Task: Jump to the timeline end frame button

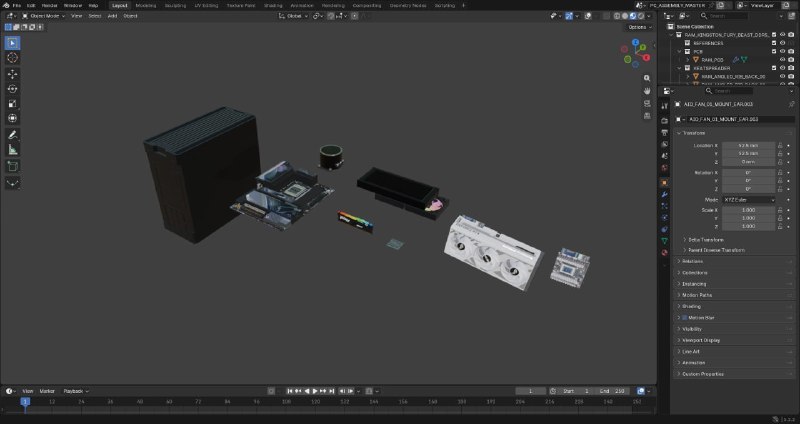Action: point(332,391)
